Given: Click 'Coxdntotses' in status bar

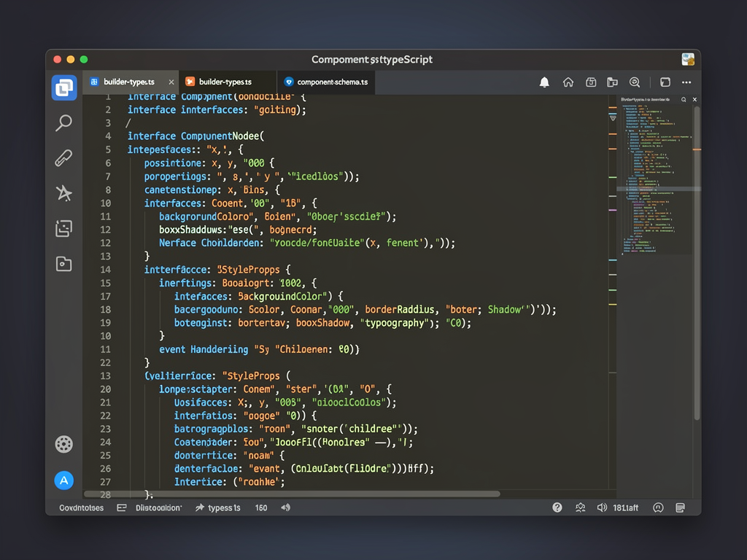Looking at the screenshot, I should coord(82,508).
